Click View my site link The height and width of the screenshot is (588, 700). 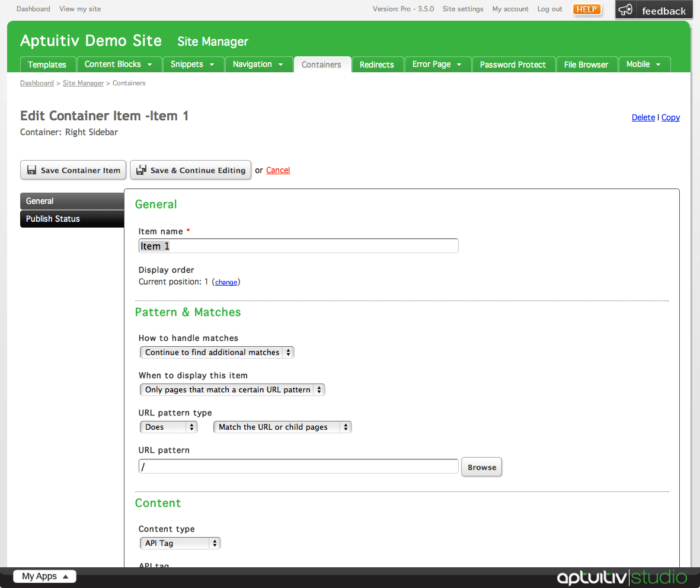click(80, 9)
